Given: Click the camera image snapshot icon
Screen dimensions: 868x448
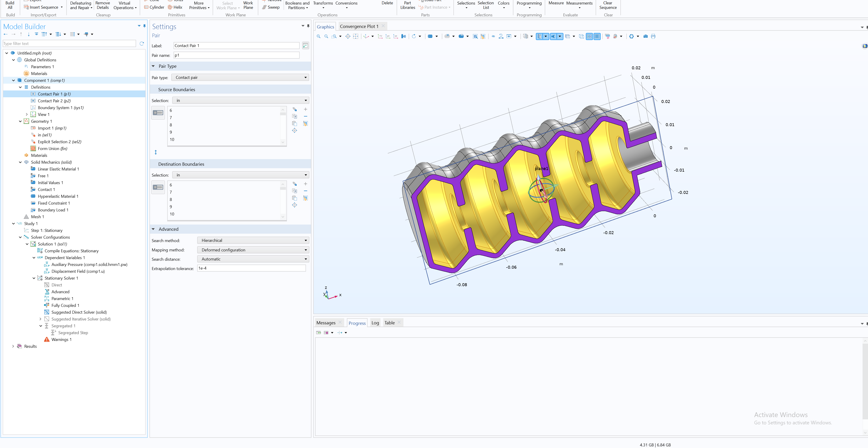Looking at the screenshot, I should point(645,36).
